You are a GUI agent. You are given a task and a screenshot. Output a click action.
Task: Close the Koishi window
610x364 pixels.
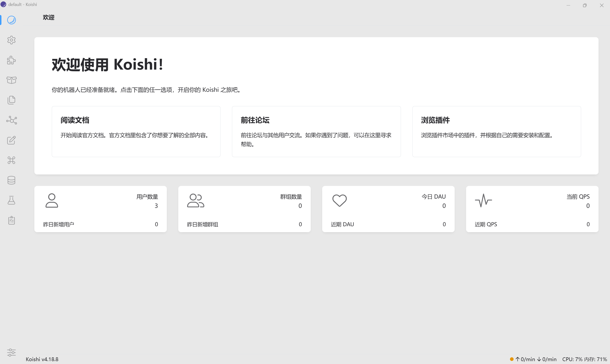[x=602, y=5]
